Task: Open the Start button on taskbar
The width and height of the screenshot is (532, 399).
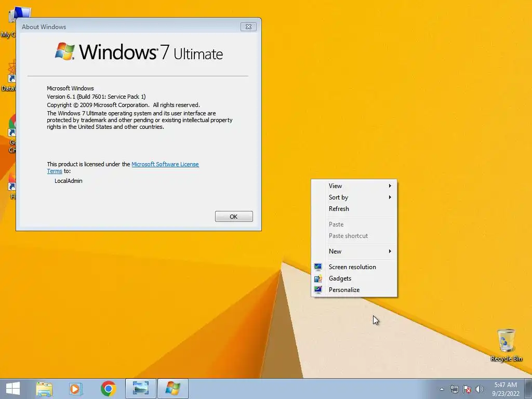Action: pos(13,389)
